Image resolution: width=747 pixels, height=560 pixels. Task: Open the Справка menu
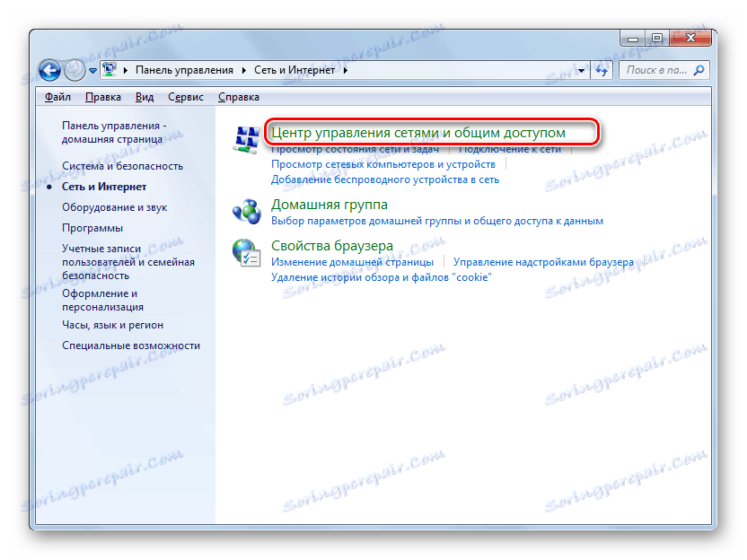click(239, 97)
